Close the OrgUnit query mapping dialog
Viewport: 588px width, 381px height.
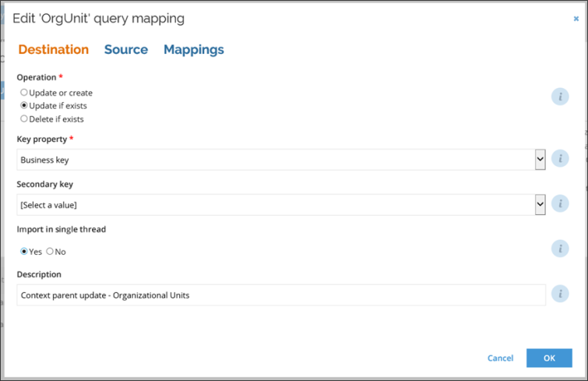tap(576, 19)
